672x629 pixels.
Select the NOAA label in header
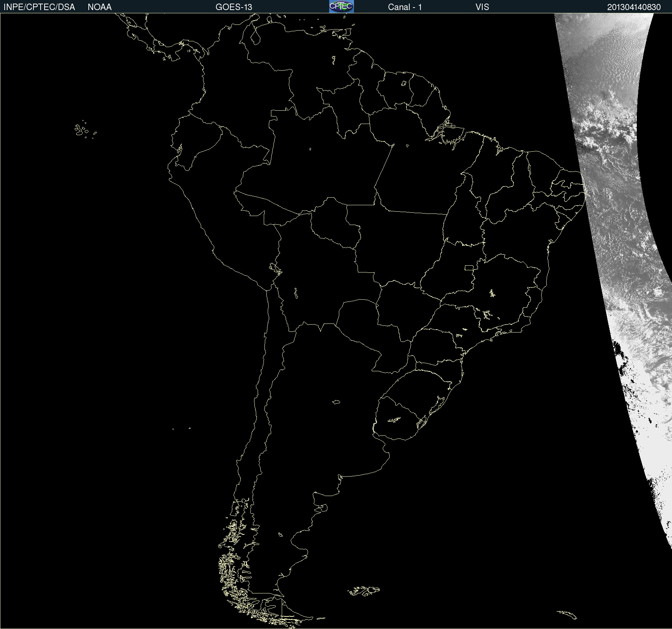pos(100,7)
